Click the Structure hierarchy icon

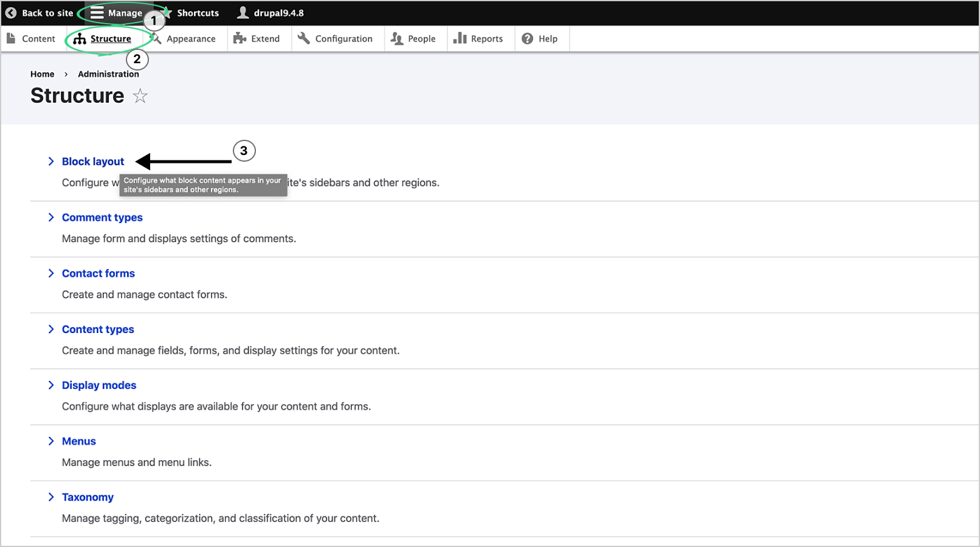click(x=80, y=39)
